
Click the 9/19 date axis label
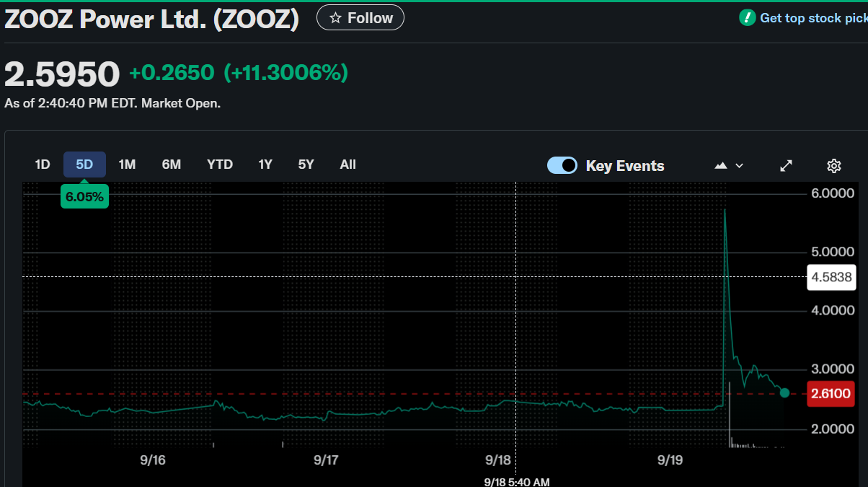pyautogui.click(x=671, y=460)
